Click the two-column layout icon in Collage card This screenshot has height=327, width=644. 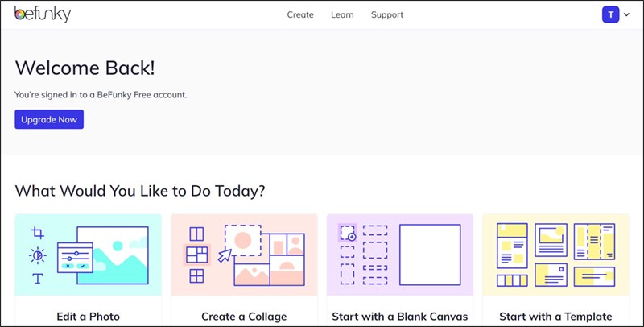coord(196,234)
